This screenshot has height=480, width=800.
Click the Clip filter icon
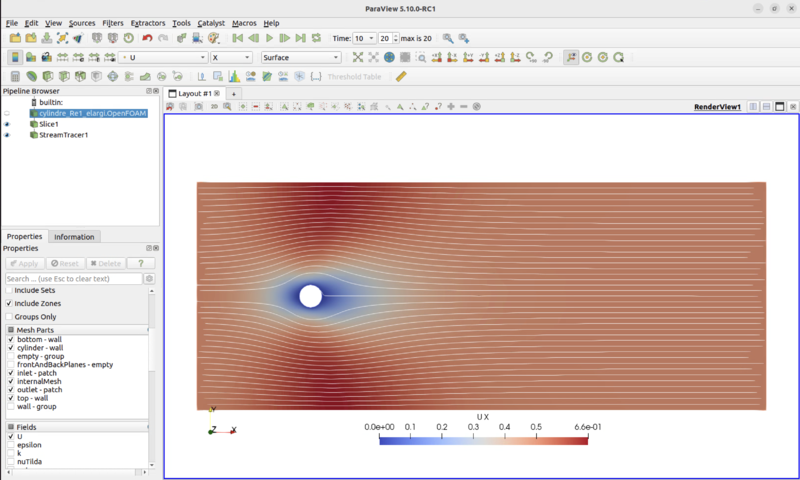[48, 77]
